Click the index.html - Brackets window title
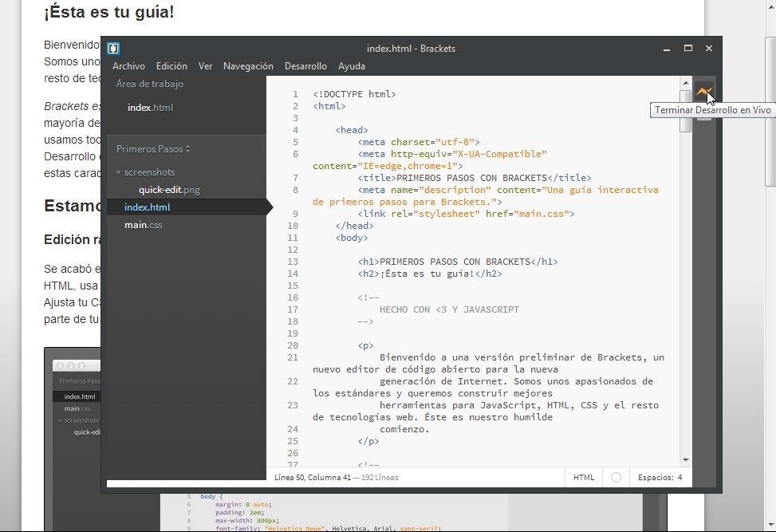Screen dimensions: 776x532 tap(411, 49)
